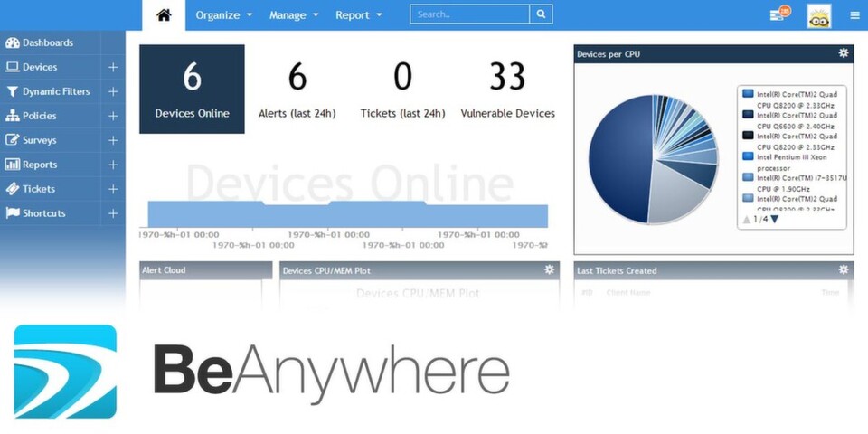
Task: Click the Surveys edit icon
Action: tap(12, 140)
